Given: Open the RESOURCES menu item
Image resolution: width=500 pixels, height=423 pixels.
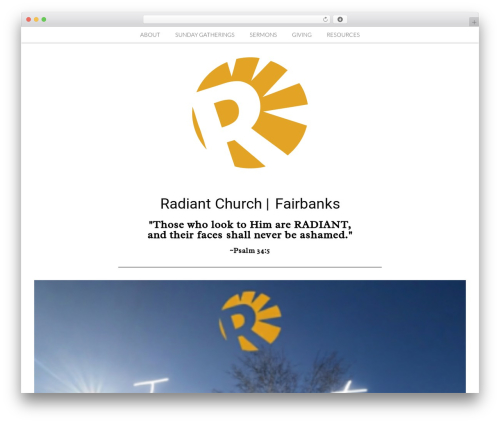Looking at the screenshot, I should coord(343,35).
